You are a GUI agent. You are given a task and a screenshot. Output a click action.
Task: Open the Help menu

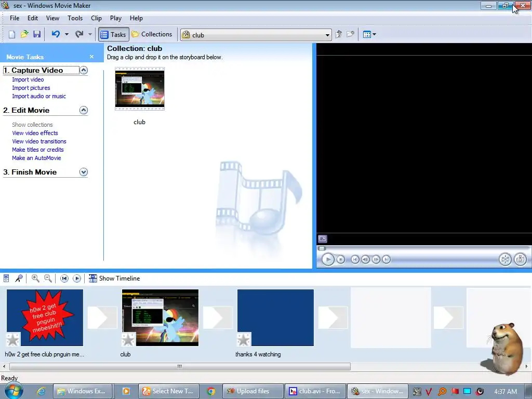coord(136,18)
